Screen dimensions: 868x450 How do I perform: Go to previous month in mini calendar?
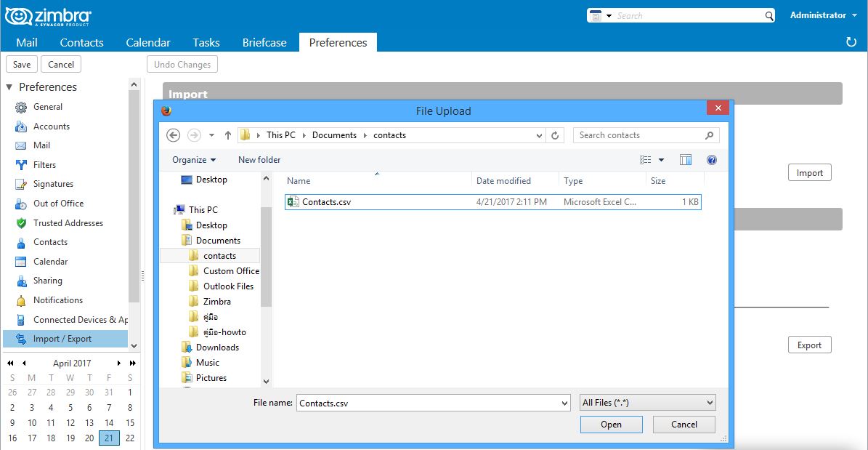click(x=24, y=363)
